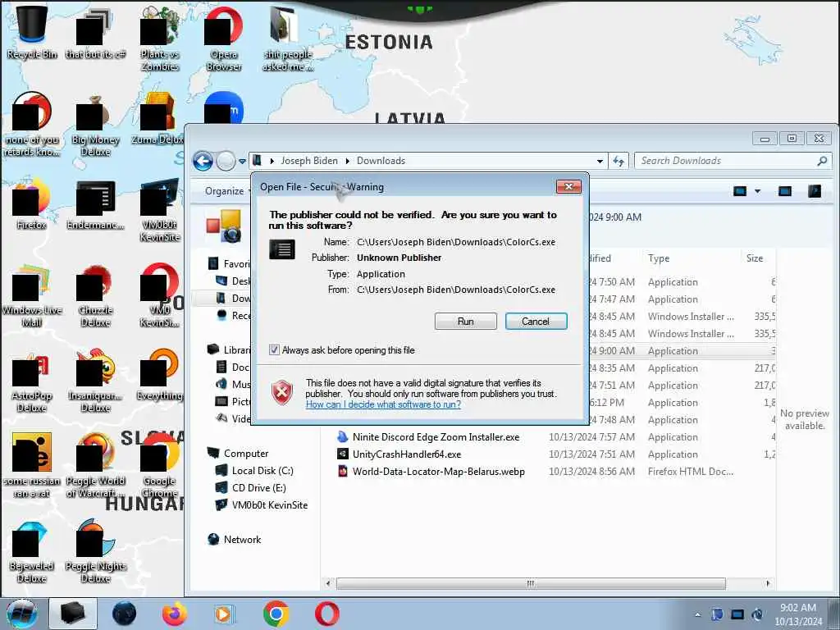
Task: Click the UnityCrashHandler64 file icon
Action: 342,454
